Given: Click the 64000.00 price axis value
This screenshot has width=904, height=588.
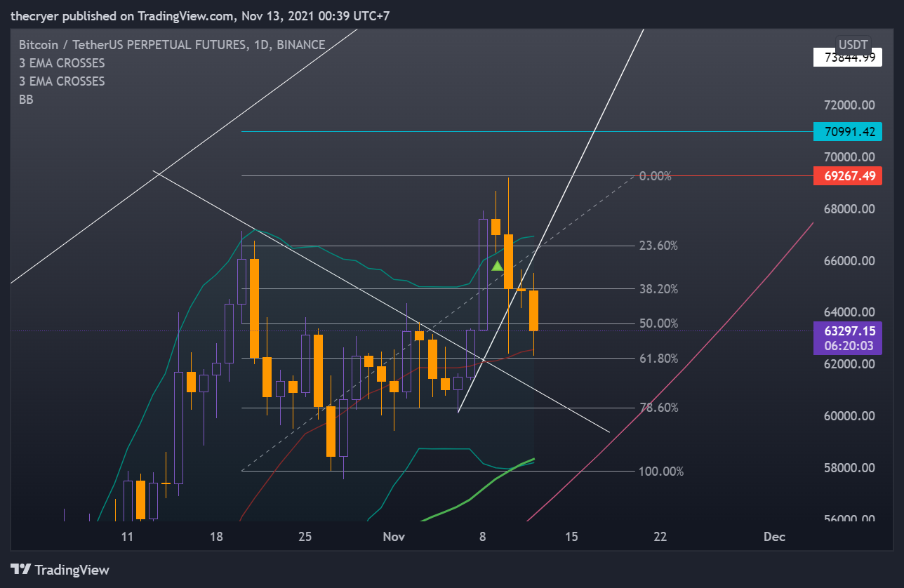Looking at the screenshot, I should [849, 312].
